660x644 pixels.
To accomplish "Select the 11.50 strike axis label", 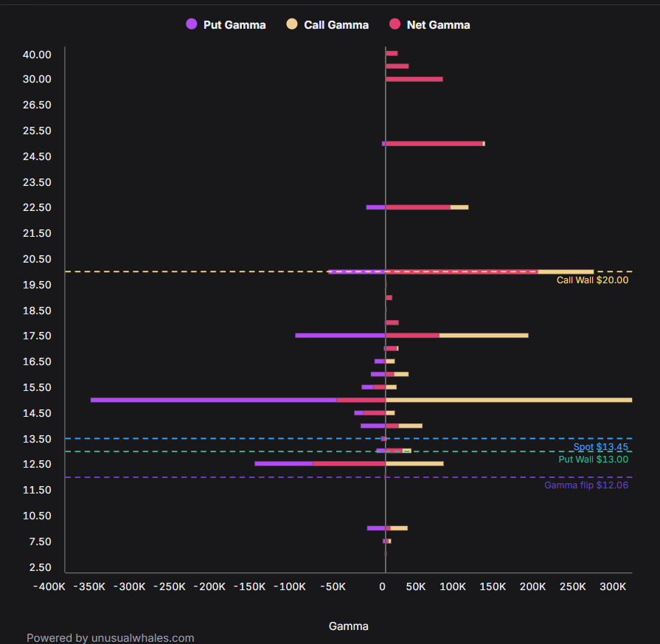I will pos(37,490).
